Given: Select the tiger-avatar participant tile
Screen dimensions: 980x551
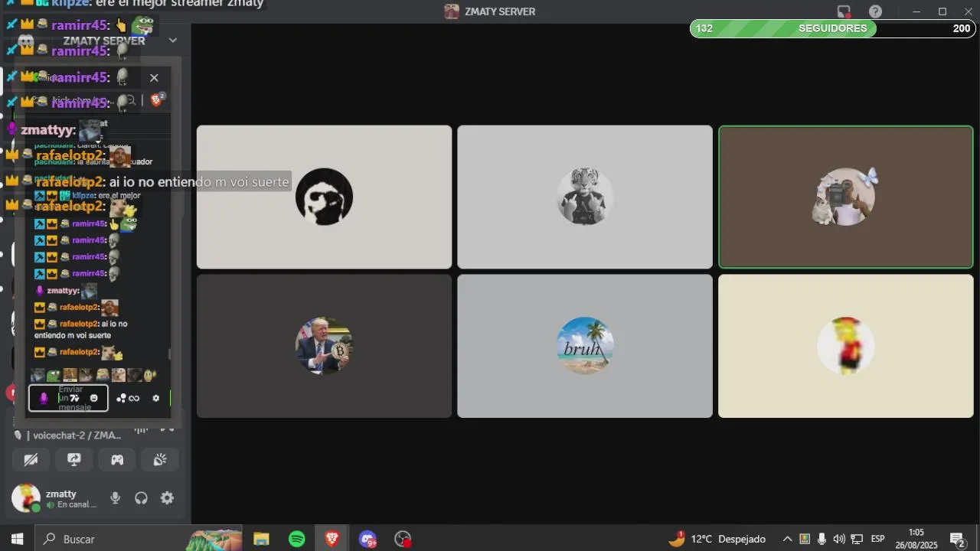Looking at the screenshot, I should point(585,197).
